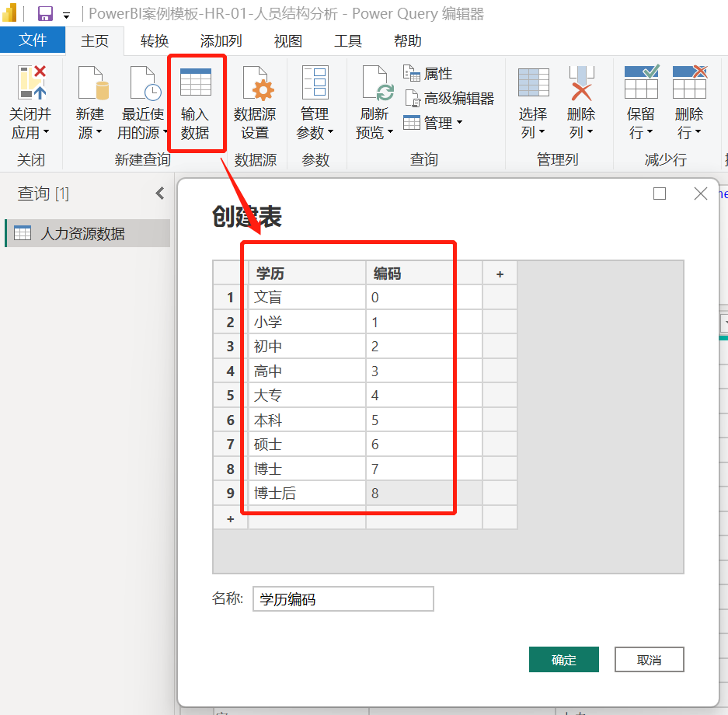Image resolution: width=728 pixels, height=715 pixels.
Task: Click the cell containing 文盲
Action: (308, 297)
